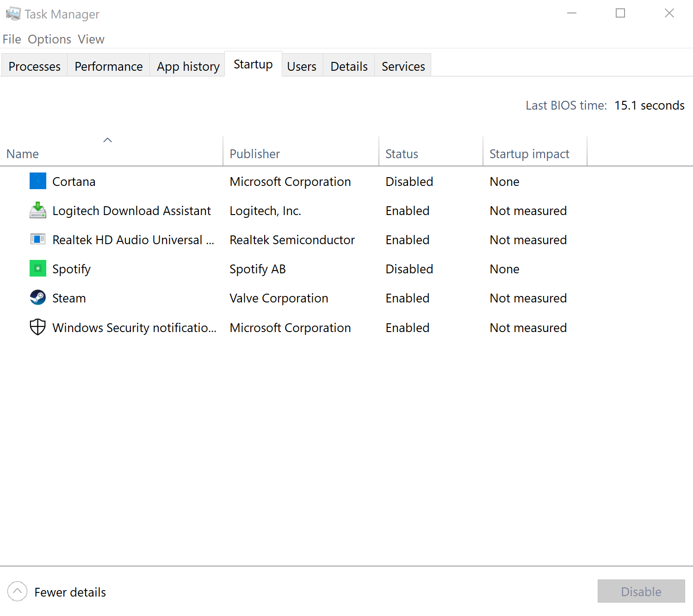This screenshot has width=693, height=616.
Task: Click the Enabled status for Windows Security
Action: coord(408,328)
